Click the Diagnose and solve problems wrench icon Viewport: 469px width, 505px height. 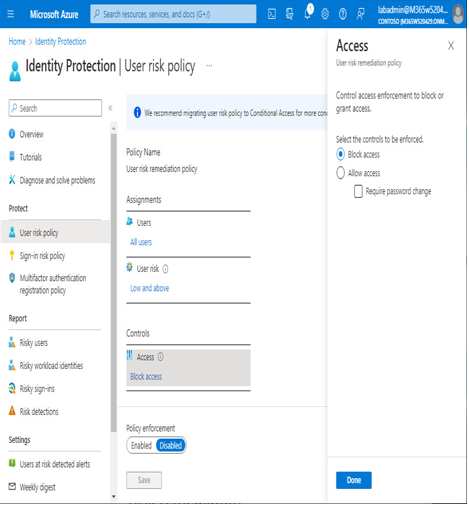pyautogui.click(x=12, y=180)
